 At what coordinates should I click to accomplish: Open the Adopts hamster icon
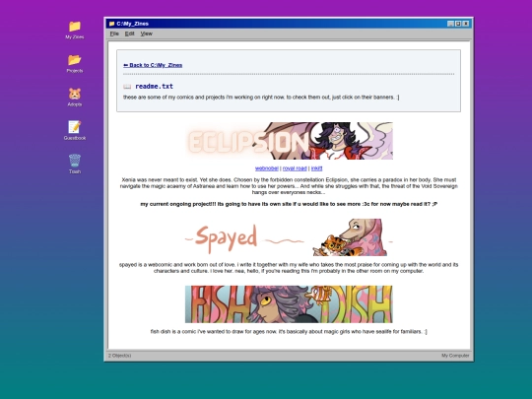pyautogui.click(x=75, y=97)
